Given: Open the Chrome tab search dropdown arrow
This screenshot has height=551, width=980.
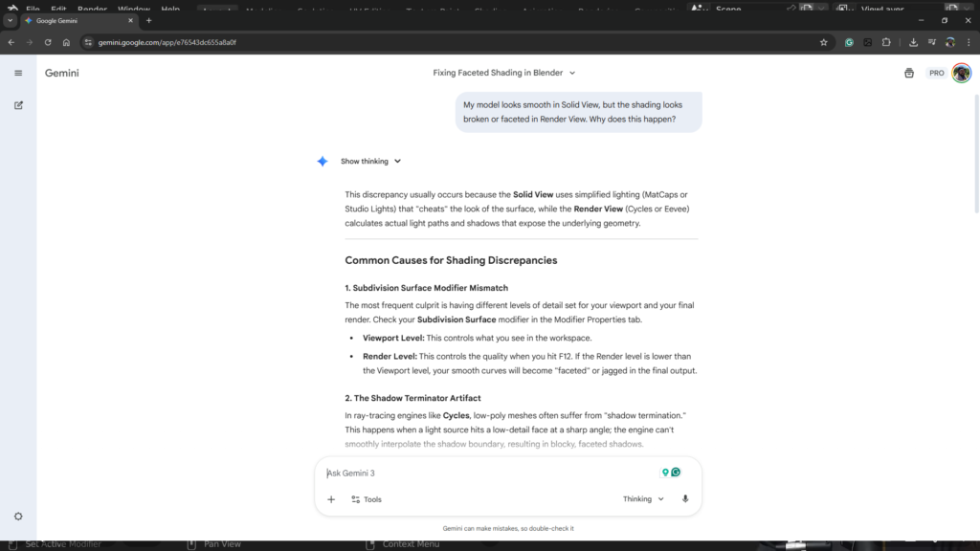Looking at the screenshot, I should 11,20.
